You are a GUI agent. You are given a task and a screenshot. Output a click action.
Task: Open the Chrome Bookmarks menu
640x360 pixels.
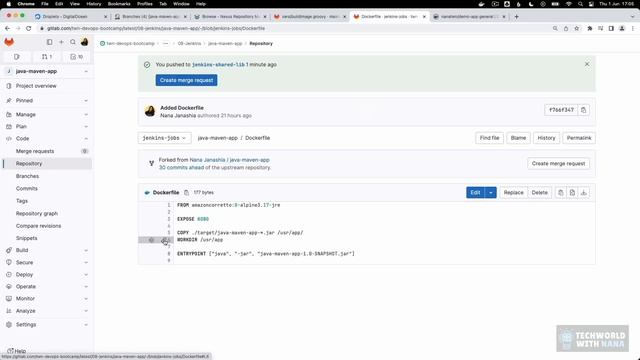click(119, 4)
